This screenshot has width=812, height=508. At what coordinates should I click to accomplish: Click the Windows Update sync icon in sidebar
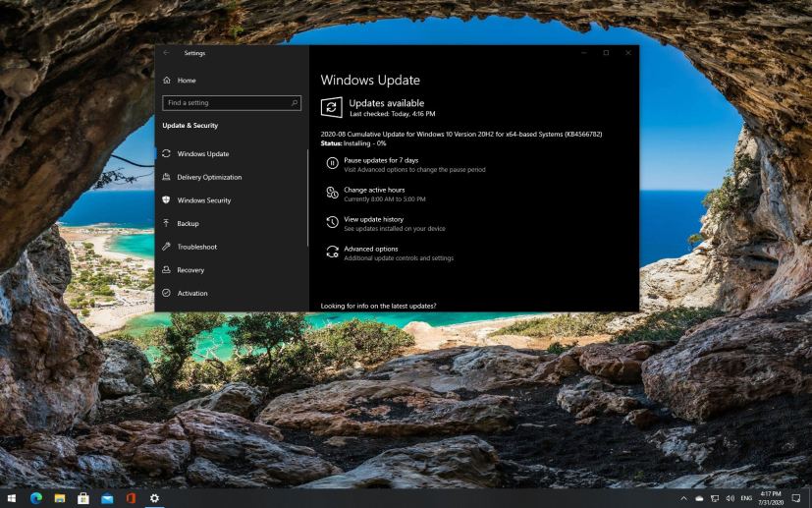[x=166, y=153]
